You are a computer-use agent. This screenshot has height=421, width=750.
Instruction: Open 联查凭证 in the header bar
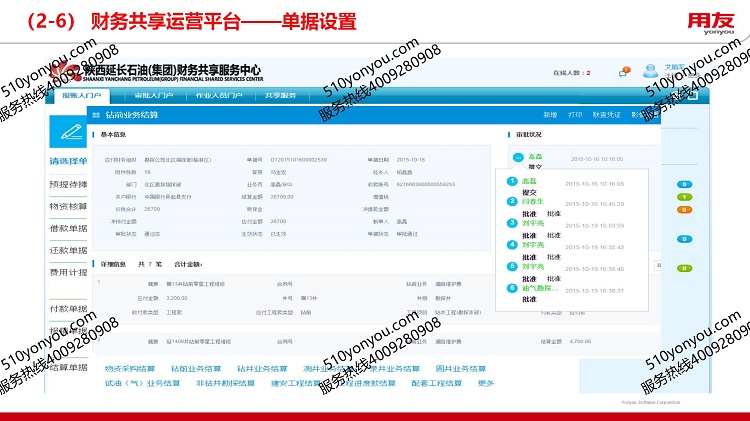click(x=606, y=115)
